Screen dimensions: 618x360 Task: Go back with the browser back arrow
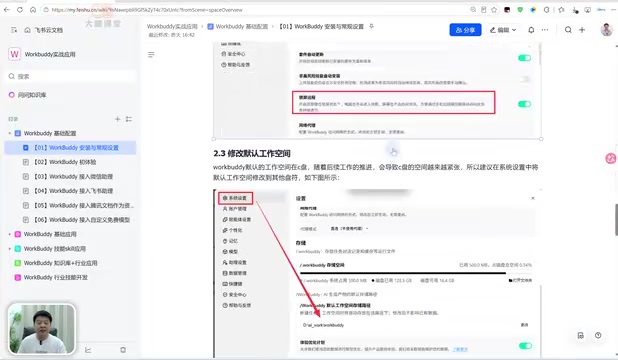click(x=7, y=10)
